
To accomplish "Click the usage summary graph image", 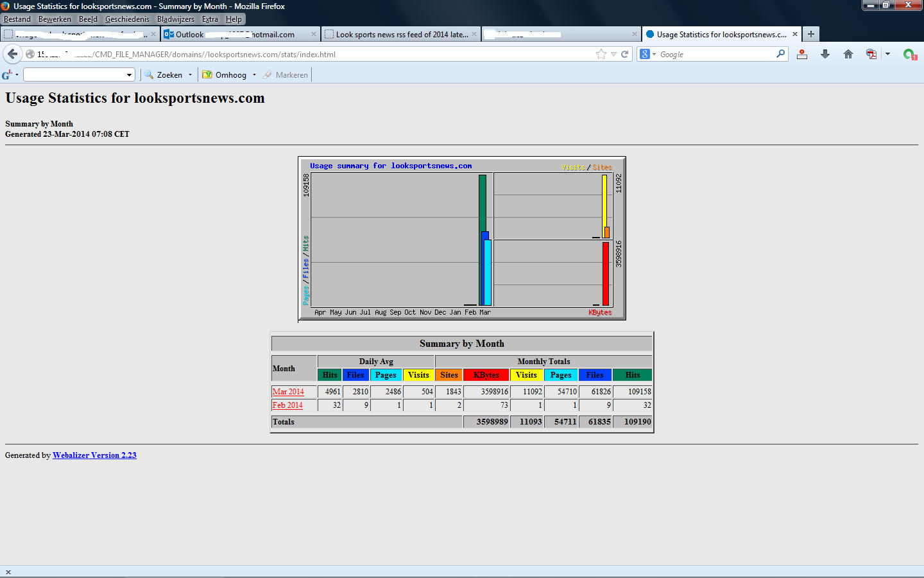I will pos(462,238).
